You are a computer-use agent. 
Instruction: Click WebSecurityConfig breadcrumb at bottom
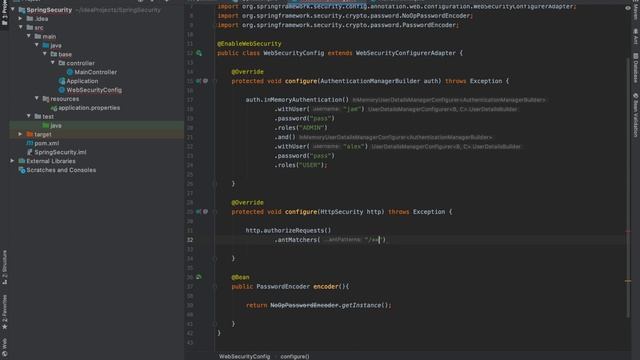pos(244,356)
